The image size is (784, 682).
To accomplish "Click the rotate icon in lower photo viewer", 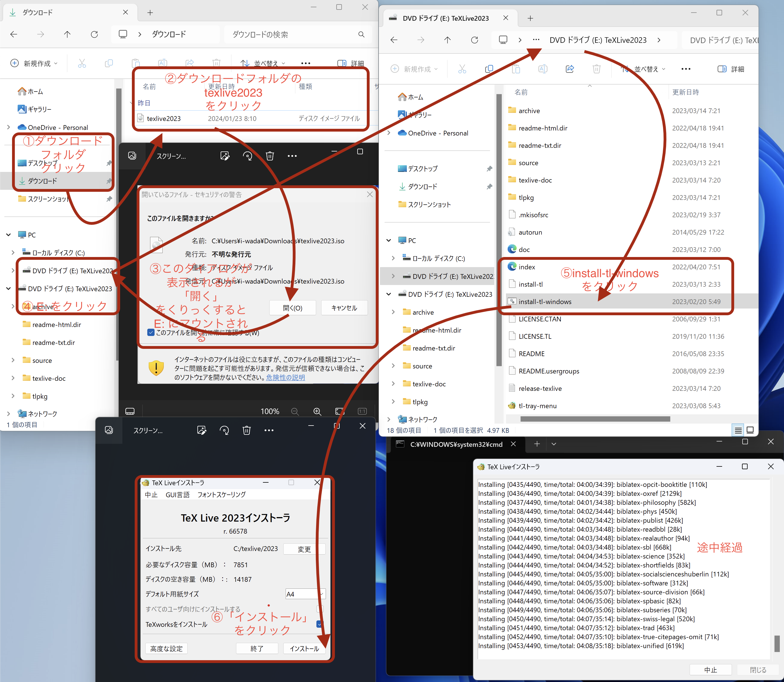I will click(x=224, y=430).
